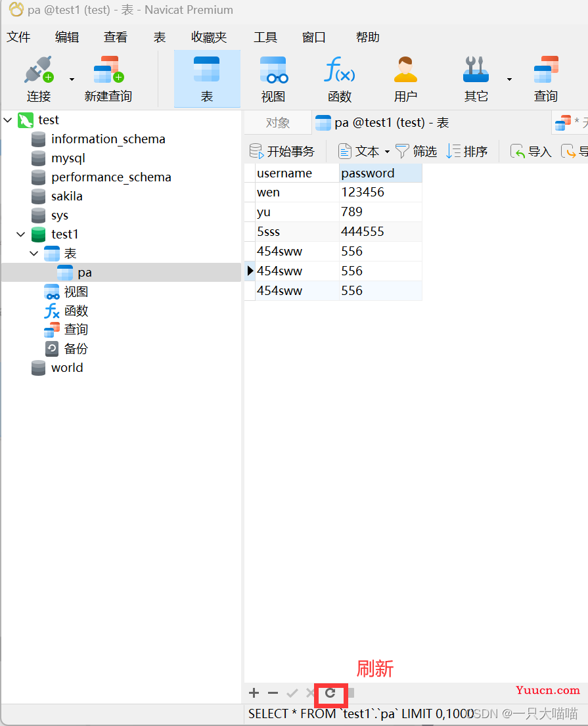
Task: Click the 导入 import button
Action: pyautogui.click(x=531, y=151)
